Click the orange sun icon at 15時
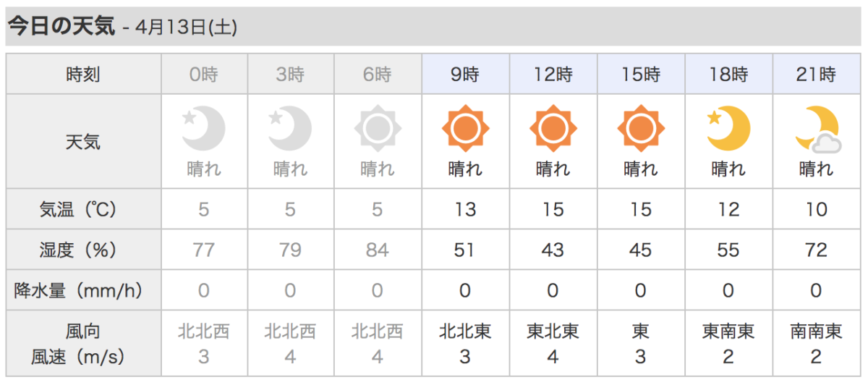868x385 pixels. coord(640,130)
